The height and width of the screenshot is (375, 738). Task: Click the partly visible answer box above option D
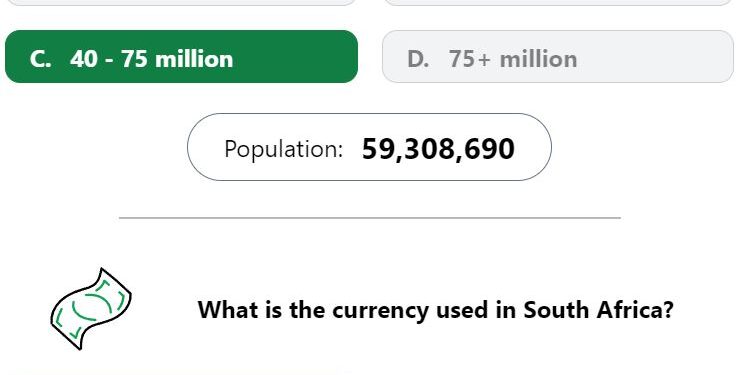[x=558, y=2]
